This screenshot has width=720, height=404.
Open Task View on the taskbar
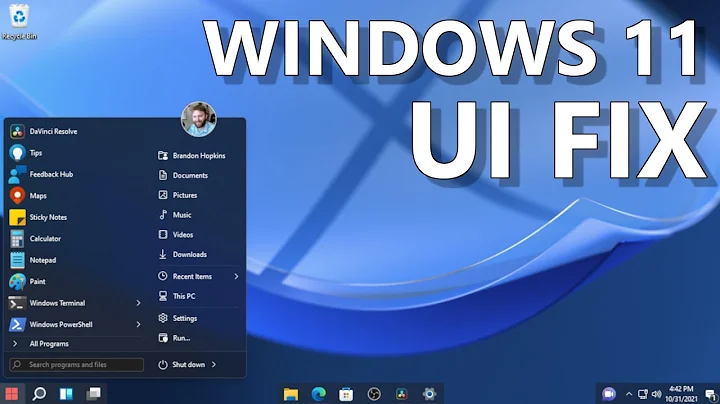pos(94,393)
